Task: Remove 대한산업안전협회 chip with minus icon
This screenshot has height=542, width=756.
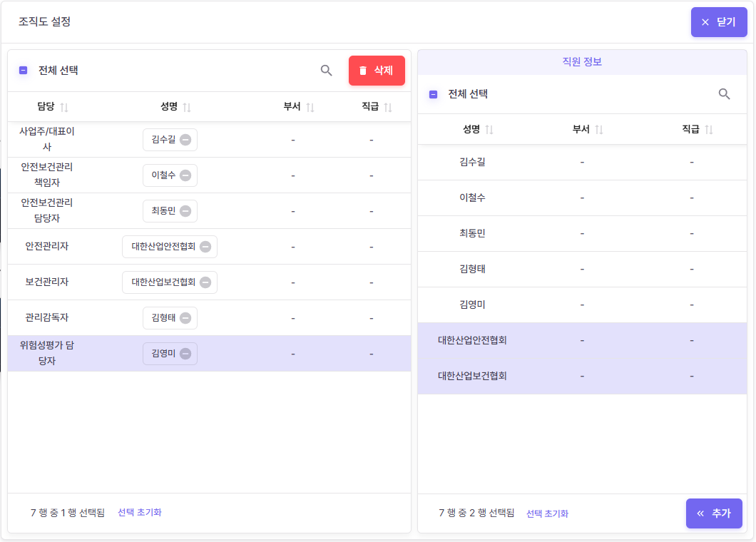Action: click(x=205, y=247)
